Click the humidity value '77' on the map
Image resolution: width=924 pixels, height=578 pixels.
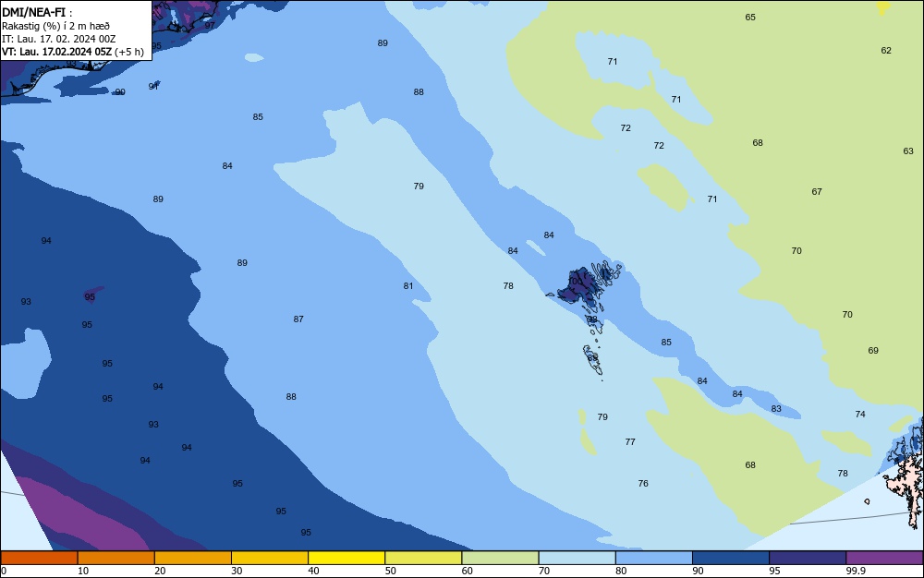pyautogui.click(x=630, y=442)
